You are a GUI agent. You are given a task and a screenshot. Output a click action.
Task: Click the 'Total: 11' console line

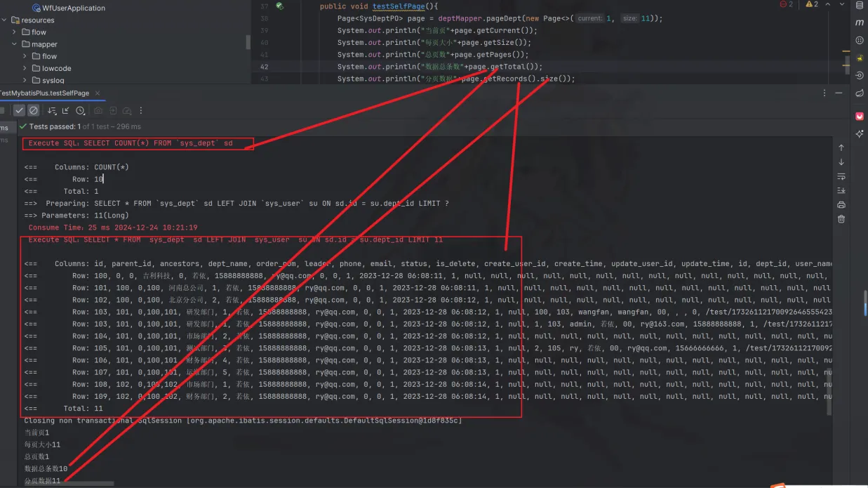coord(63,408)
